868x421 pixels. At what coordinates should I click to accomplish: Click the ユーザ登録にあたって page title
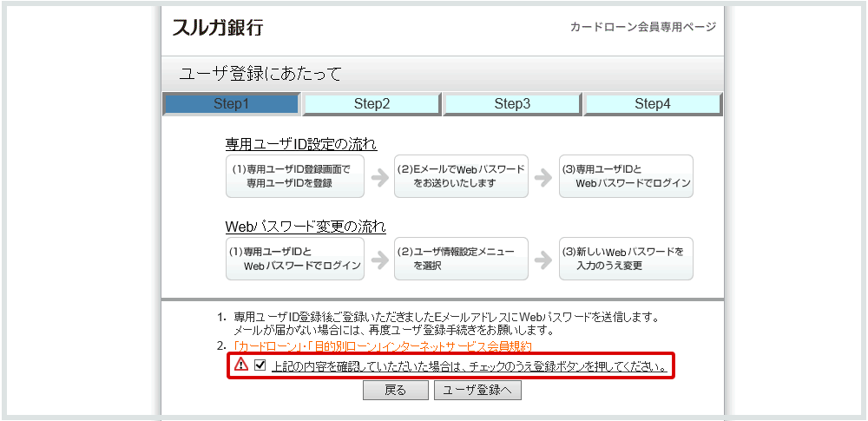click(x=260, y=74)
